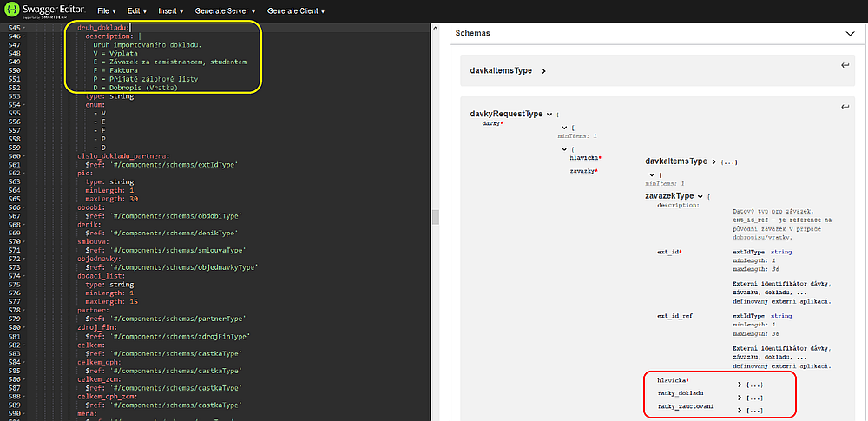Click the 'D = Dobropis (Vratka)' line

(x=135, y=87)
